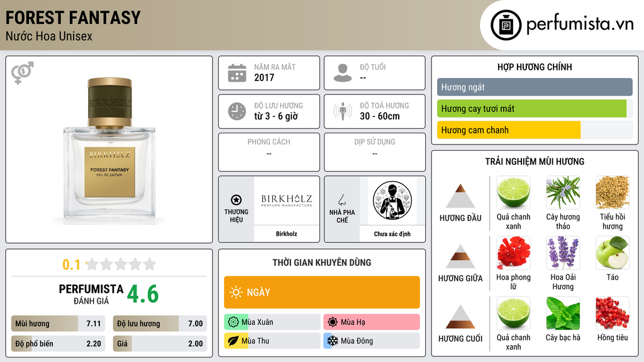Image resolution: width=644 pixels, height=362 pixels.
Task: Click the Giá 2.00 score bar
Action: pyautogui.click(x=160, y=344)
